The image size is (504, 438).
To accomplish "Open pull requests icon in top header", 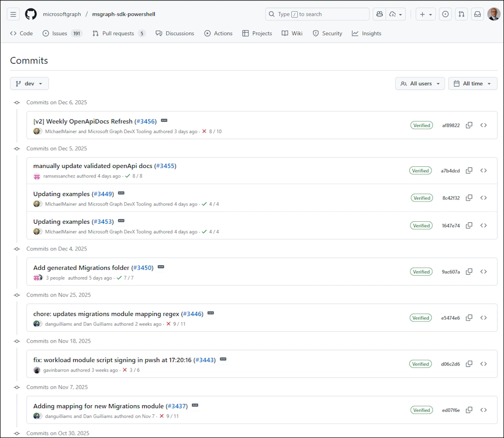I will 461,14.
